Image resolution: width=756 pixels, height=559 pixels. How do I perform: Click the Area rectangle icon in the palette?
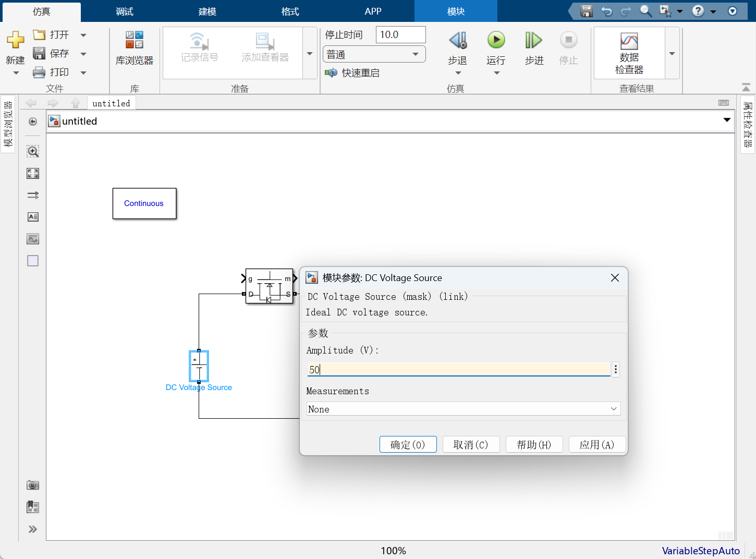[x=33, y=261]
